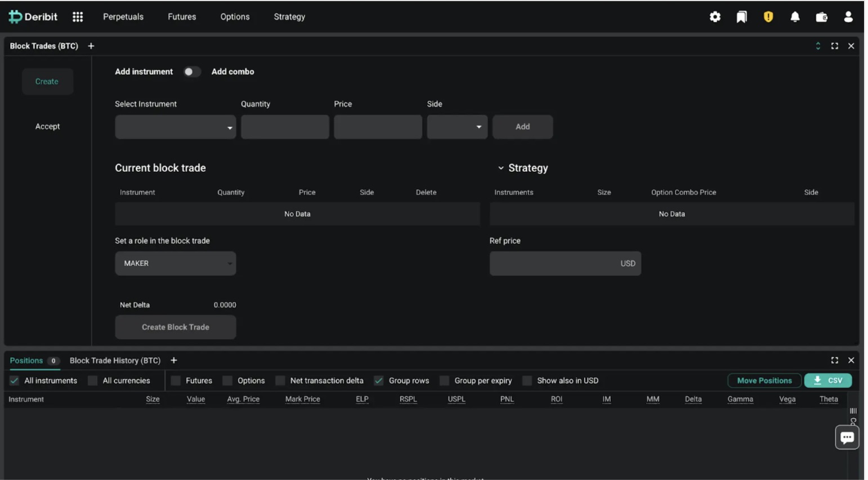This screenshot has height=480, width=868.
Task: Open the Perpetuals menu item
Action: click(x=123, y=17)
